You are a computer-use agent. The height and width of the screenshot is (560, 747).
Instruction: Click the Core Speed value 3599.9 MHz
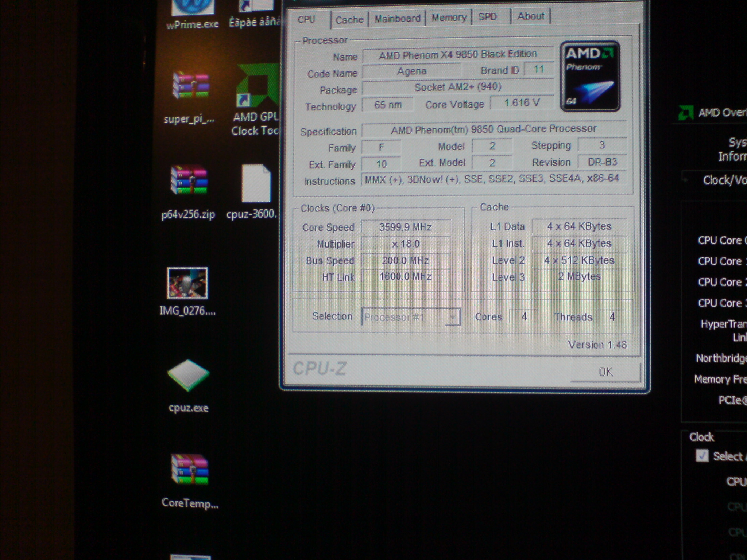click(406, 227)
